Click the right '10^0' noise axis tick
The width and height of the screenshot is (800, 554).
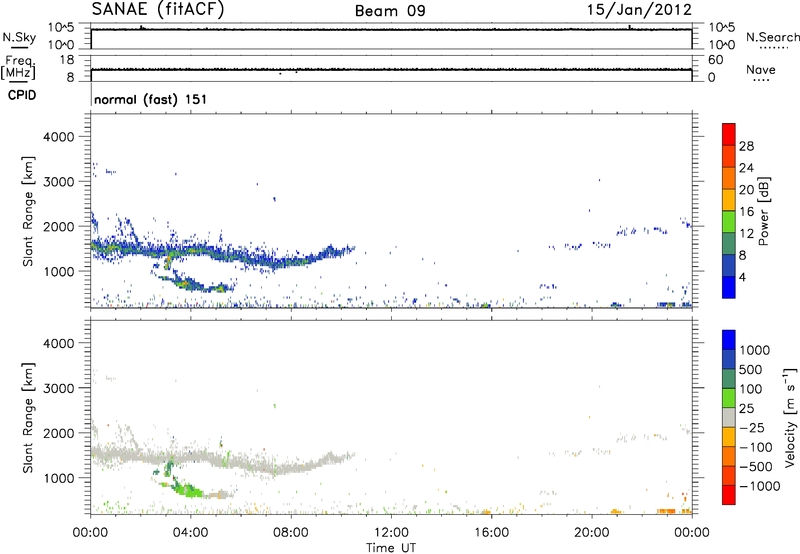click(722, 45)
